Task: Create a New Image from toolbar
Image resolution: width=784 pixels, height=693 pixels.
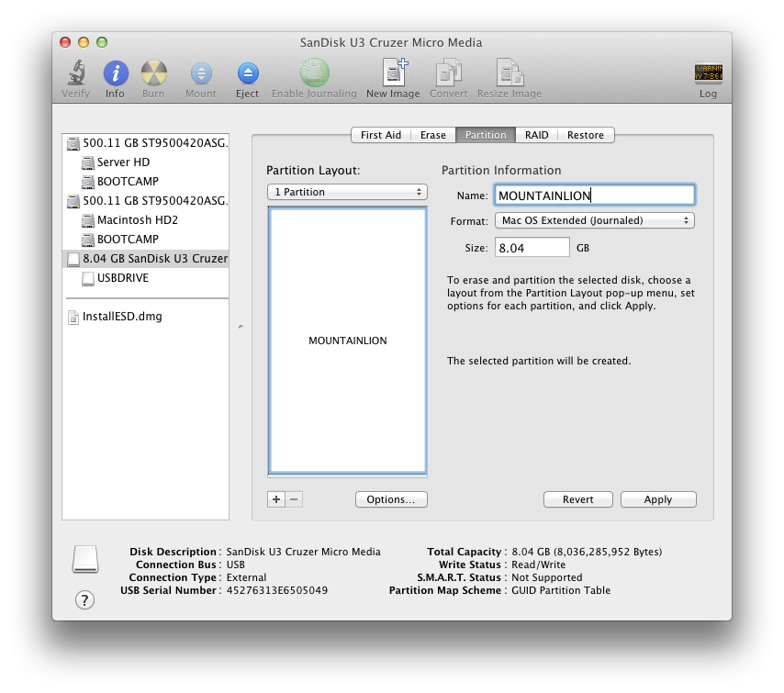Action: point(393,73)
